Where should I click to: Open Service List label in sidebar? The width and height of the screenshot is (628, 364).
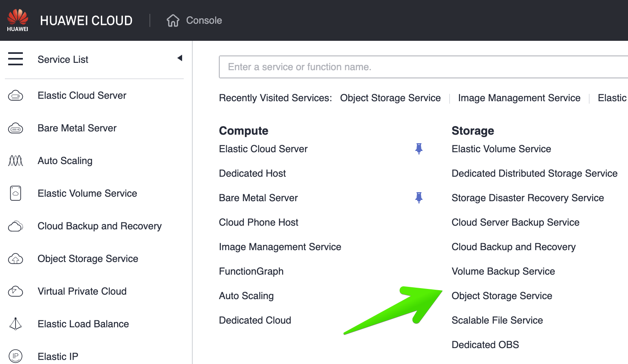[x=63, y=60]
